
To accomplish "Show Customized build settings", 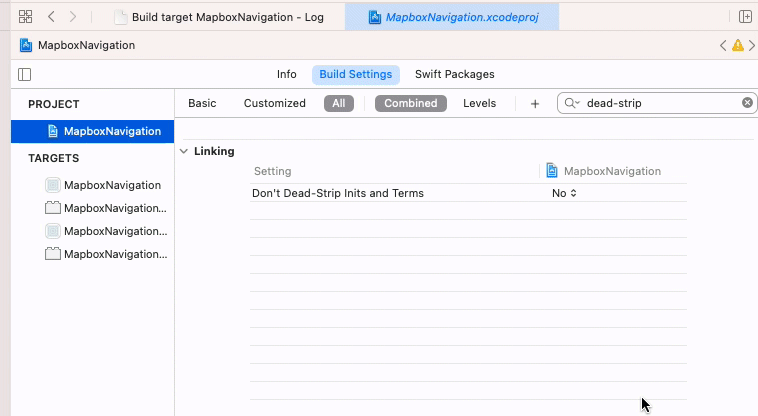I will coord(275,103).
